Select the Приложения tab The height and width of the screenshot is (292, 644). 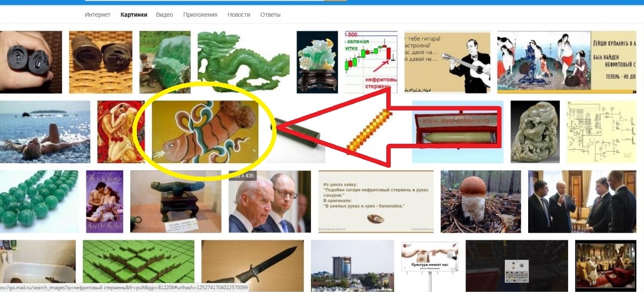coord(200,15)
